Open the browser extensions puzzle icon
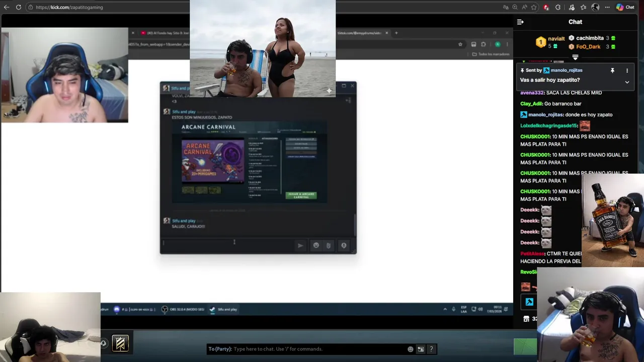This screenshot has height=362, width=644. (x=558, y=7)
